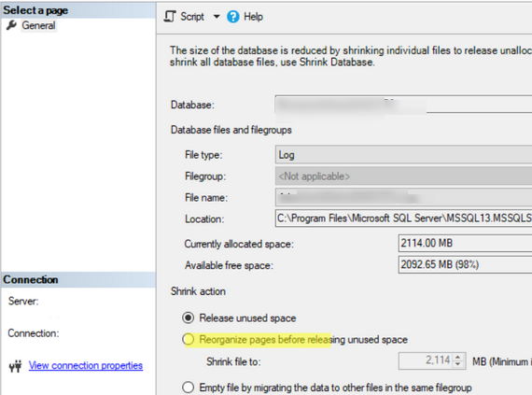Image resolution: width=532 pixels, height=395 pixels.
Task: Increase Shrink file to value
Action: coord(458,358)
